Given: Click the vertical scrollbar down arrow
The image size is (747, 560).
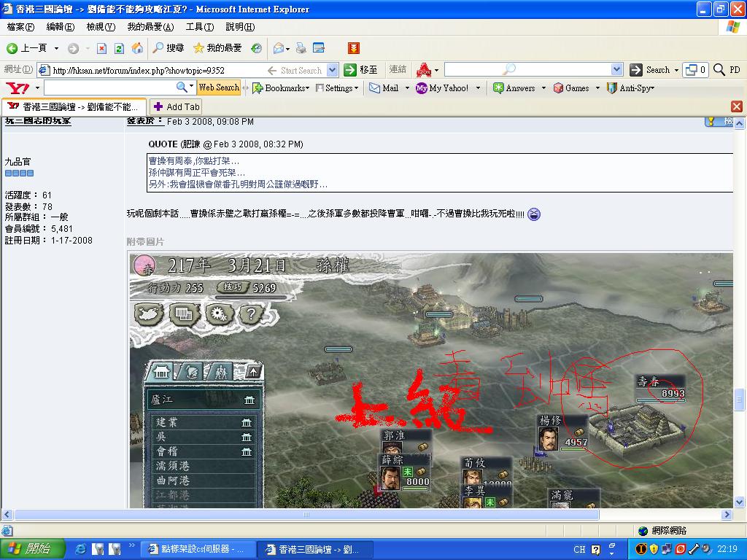Looking at the screenshot, I should [x=740, y=502].
